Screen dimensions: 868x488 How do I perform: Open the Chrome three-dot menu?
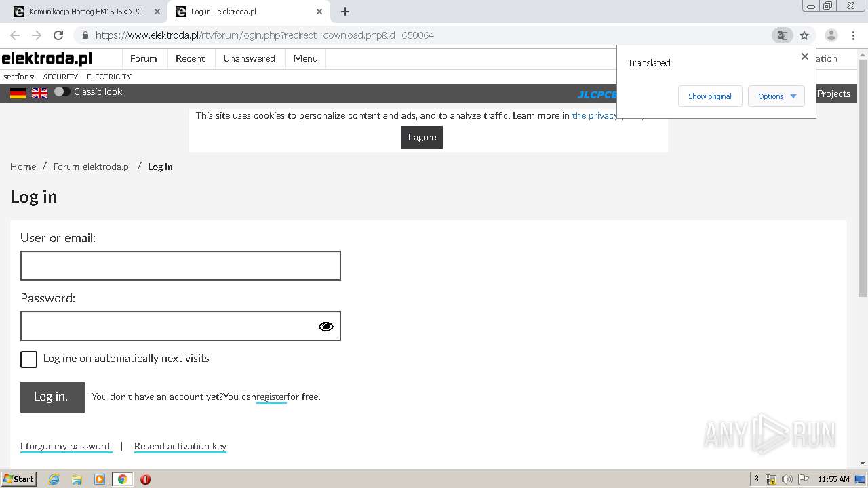[x=854, y=35]
